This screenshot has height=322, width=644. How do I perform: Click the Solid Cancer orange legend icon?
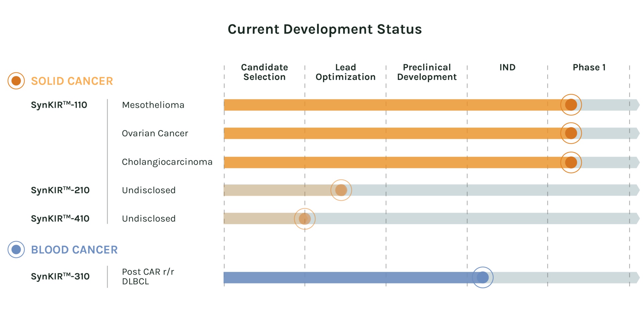point(16,81)
